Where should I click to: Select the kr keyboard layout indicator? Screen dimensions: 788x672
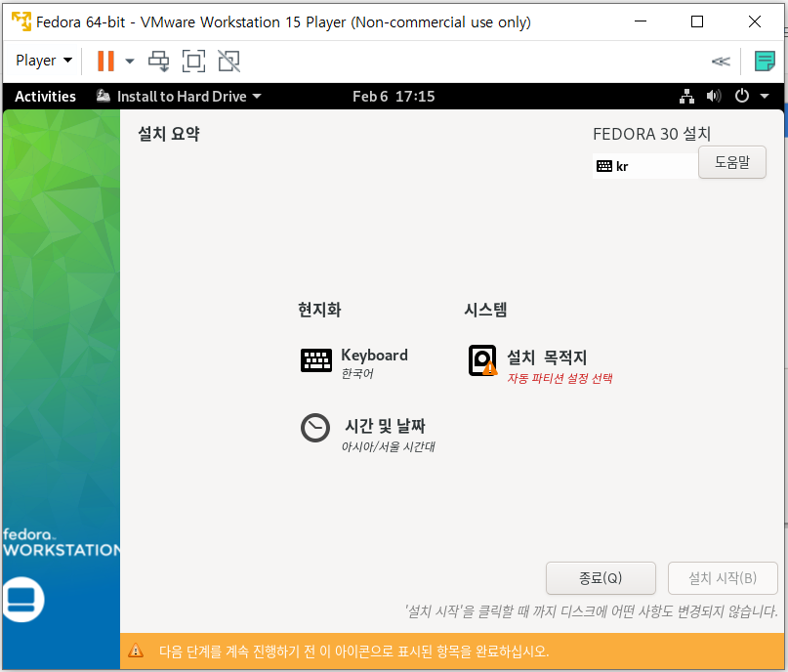[x=644, y=166]
